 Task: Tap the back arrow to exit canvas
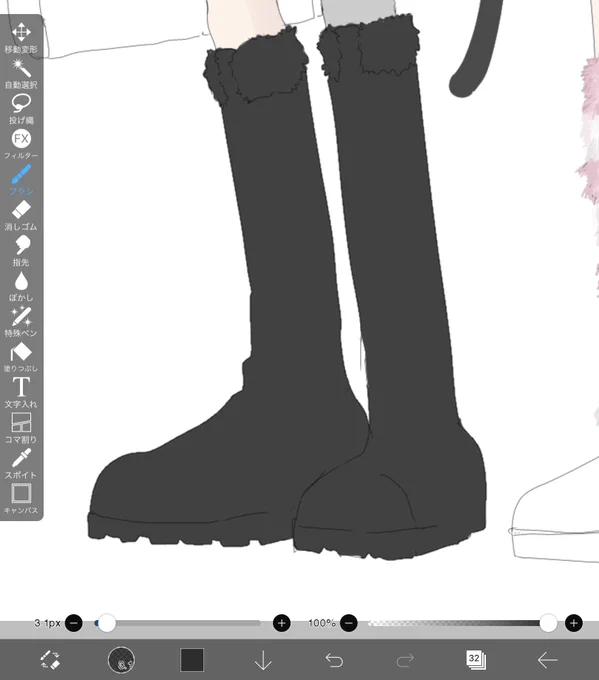click(x=547, y=660)
